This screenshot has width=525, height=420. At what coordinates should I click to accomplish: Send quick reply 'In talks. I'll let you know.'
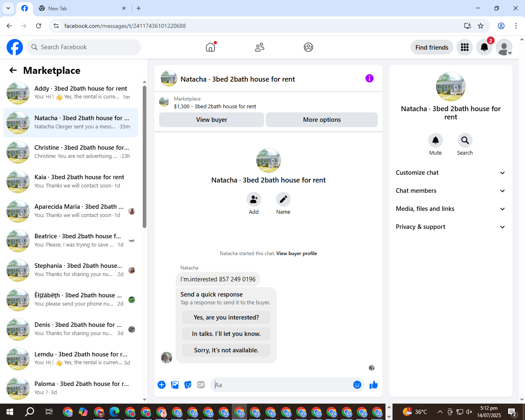[226, 334]
